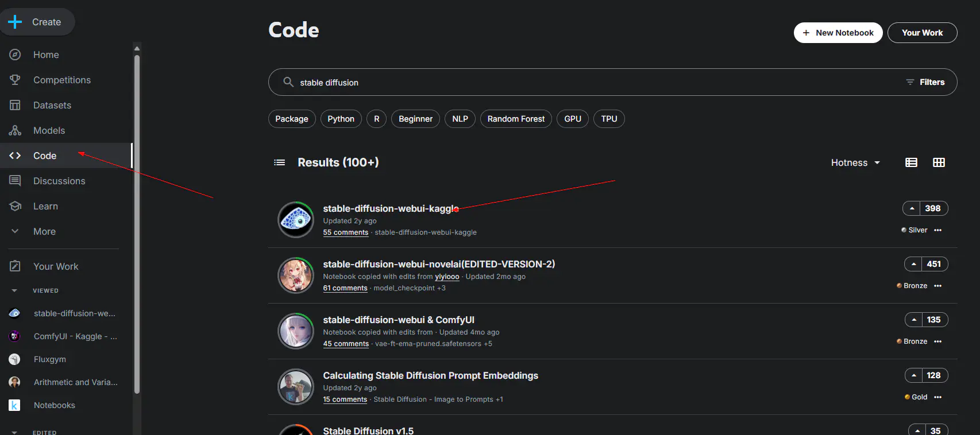Screen dimensions: 980x435
Task: Toggle the Python filter chip
Action: click(341, 119)
